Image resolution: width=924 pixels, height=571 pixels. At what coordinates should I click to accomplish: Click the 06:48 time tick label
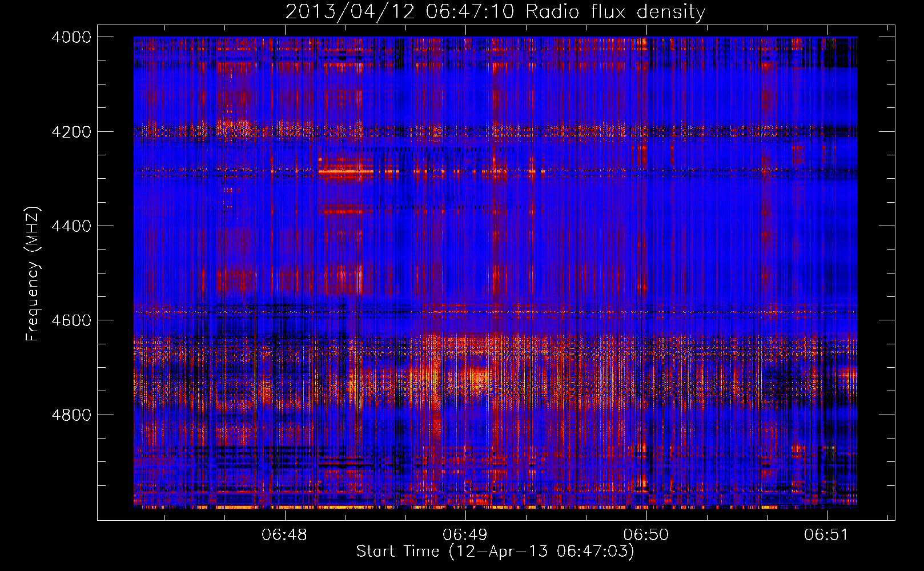(284, 535)
